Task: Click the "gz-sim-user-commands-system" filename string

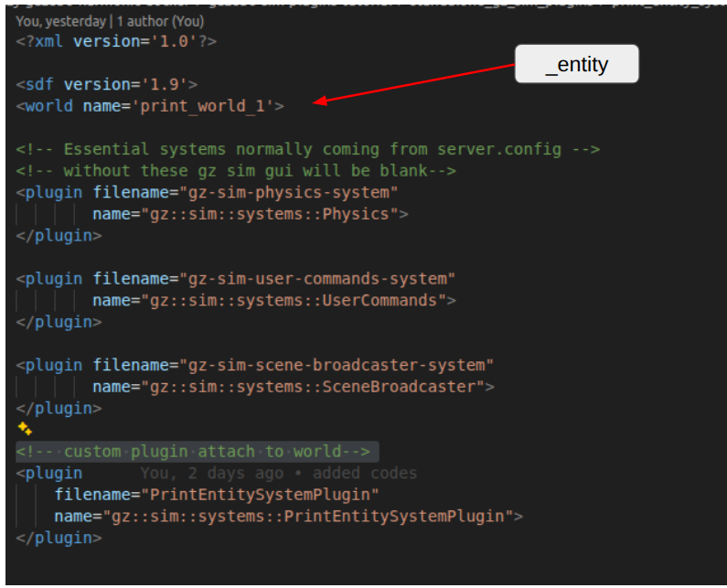Action: pyautogui.click(x=317, y=279)
